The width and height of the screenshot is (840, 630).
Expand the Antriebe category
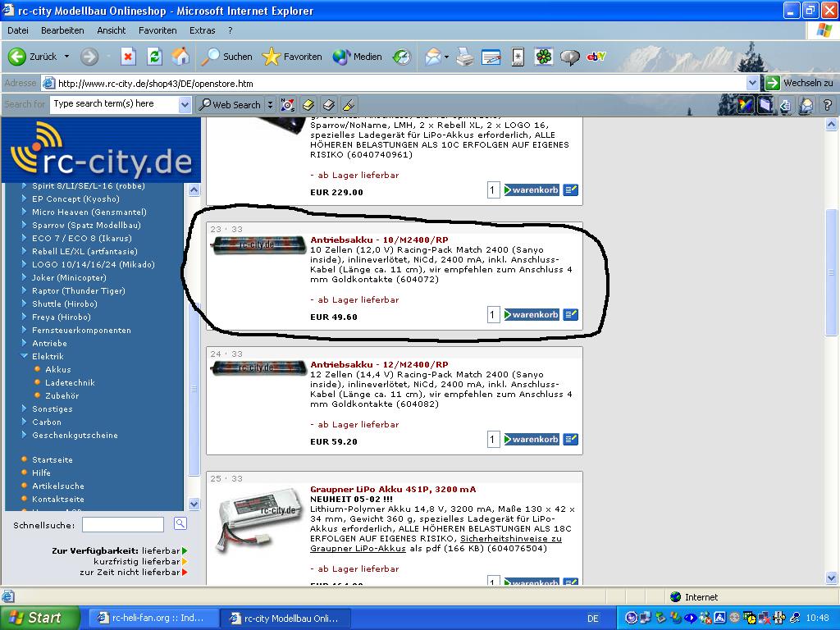point(24,343)
